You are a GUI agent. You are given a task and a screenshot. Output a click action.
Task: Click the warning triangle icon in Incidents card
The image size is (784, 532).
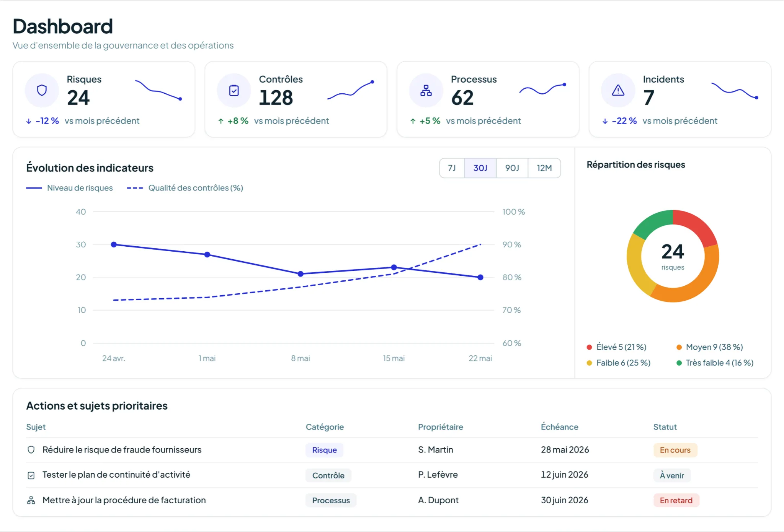(x=618, y=90)
